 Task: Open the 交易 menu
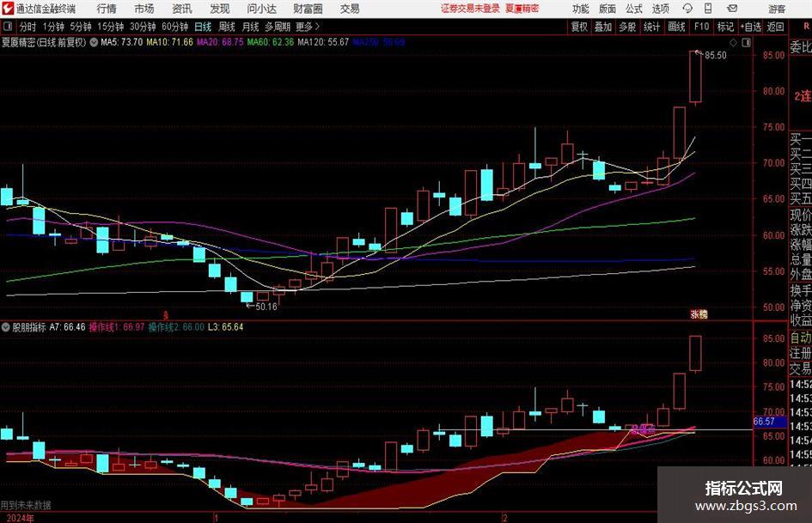[350, 9]
